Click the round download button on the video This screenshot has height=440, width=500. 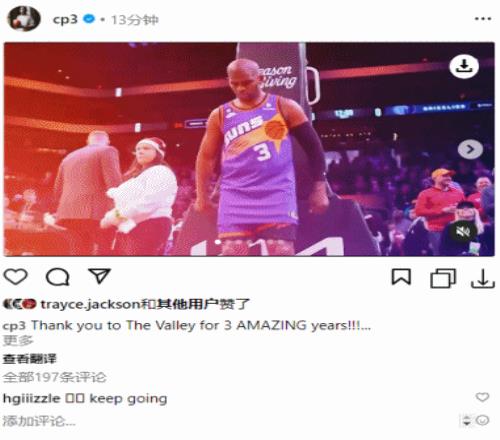click(x=464, y=66)
